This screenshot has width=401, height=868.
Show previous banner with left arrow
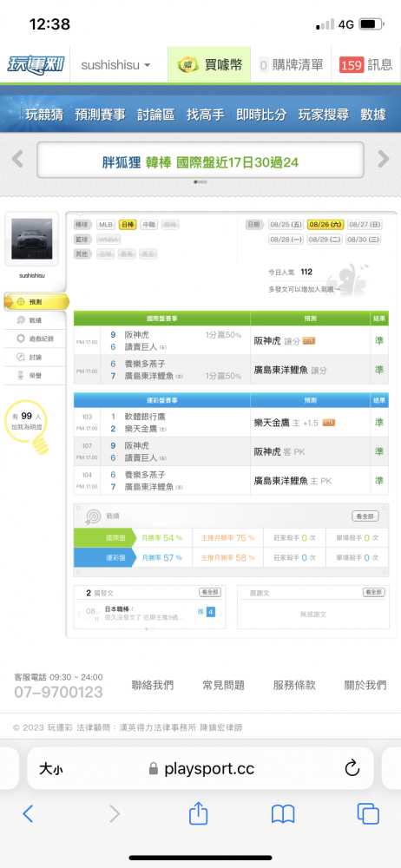(17, 159)
